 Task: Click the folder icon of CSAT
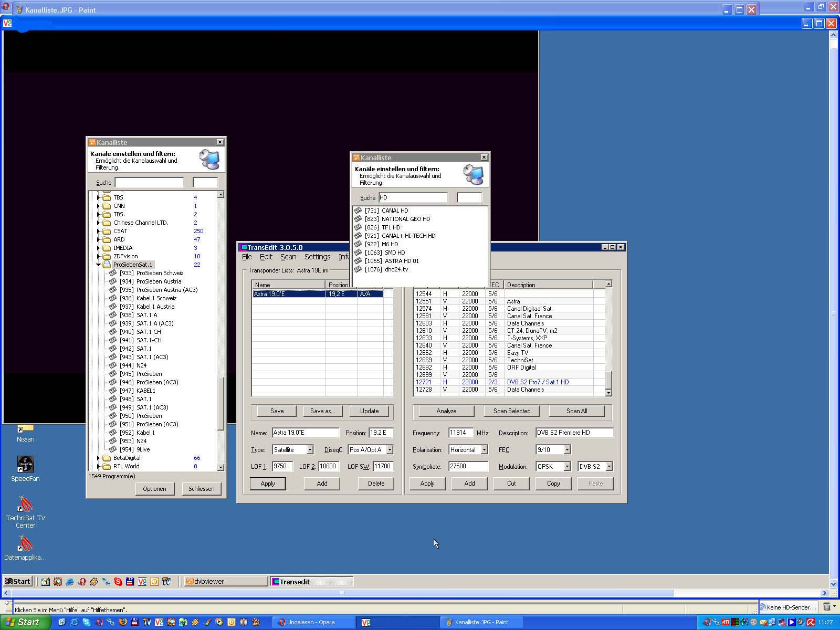tap(107, 231)
